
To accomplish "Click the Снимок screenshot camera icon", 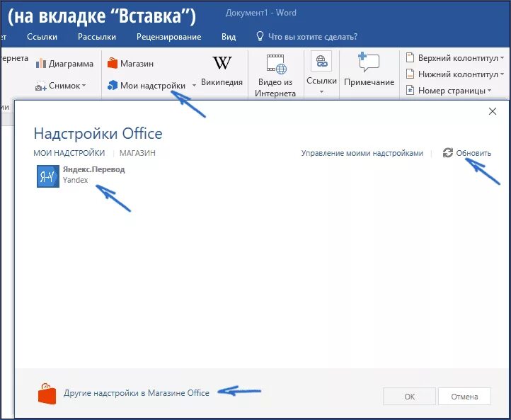I will point(41,86).
